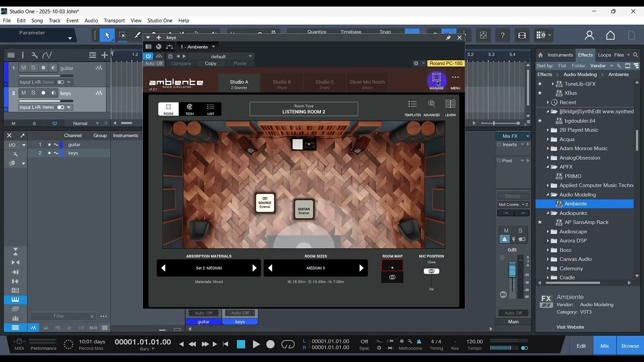Solo the keys track
The width and height of the screenshot is (644, 362).
coord(33,93)
